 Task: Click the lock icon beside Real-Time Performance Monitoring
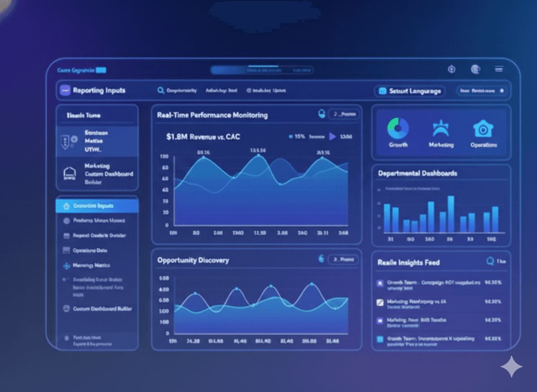click(x=322, y=114)
